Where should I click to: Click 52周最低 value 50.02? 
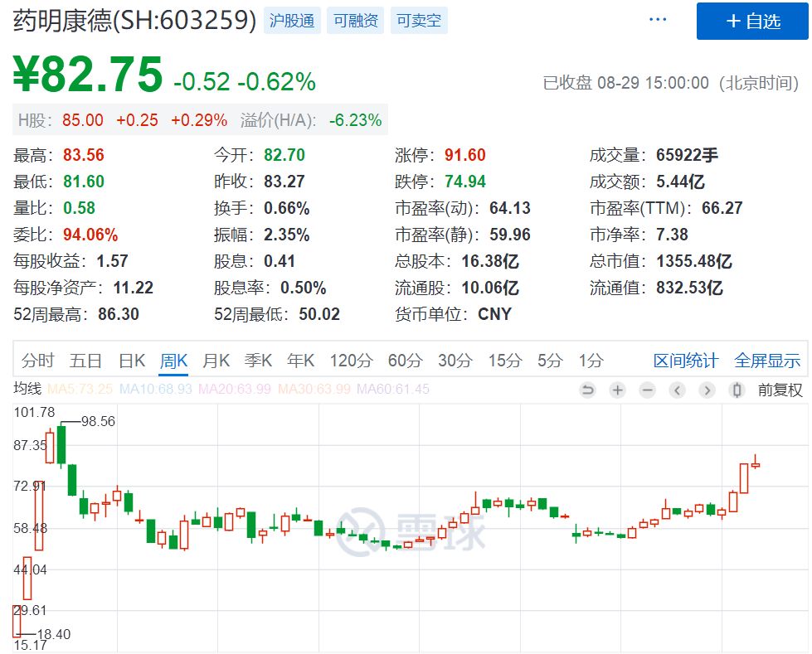tap(319, 314)
